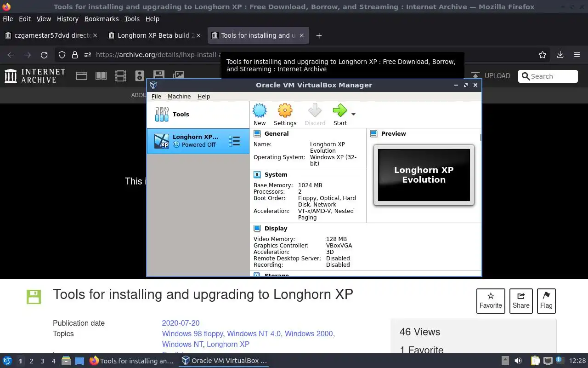Click the VirtualBox details pane scrollbar
Image resolution: width=588 pixels, height=368 pixels.
click(x=480, y=138)
